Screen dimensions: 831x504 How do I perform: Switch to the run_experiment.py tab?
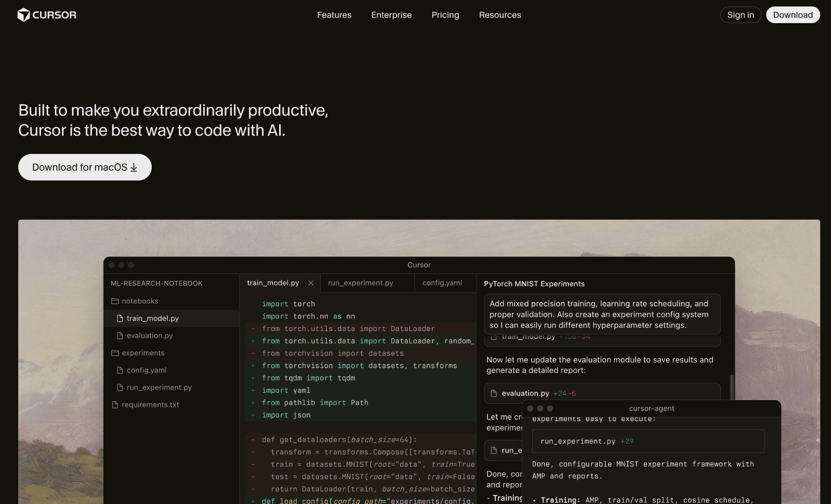tap(360, 283)
